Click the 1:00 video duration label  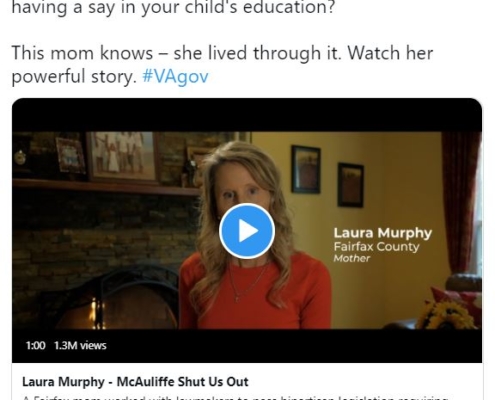[x=35, y=345]
